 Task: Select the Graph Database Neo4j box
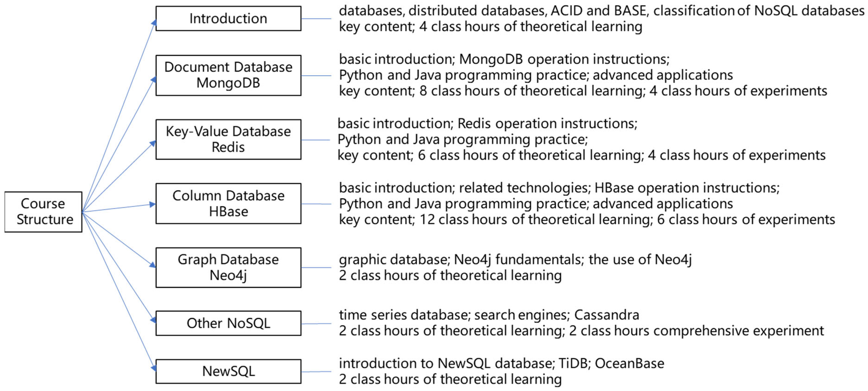[228, 267]
